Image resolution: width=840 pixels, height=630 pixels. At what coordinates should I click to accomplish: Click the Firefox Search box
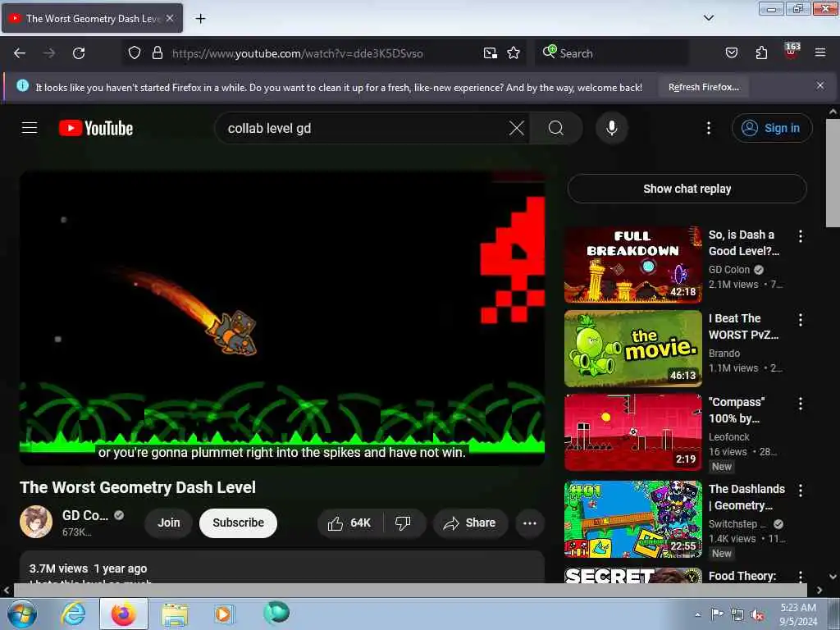pos(611,53)
